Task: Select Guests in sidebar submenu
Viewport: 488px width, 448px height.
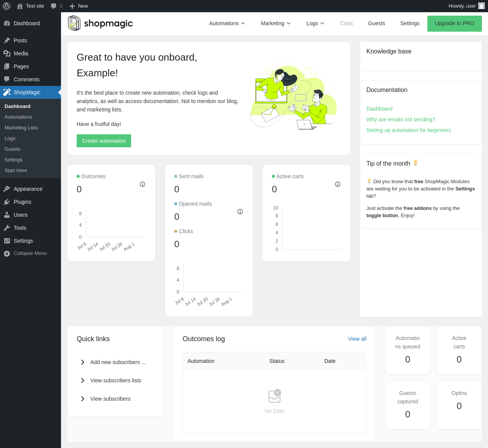Action: 13,149
